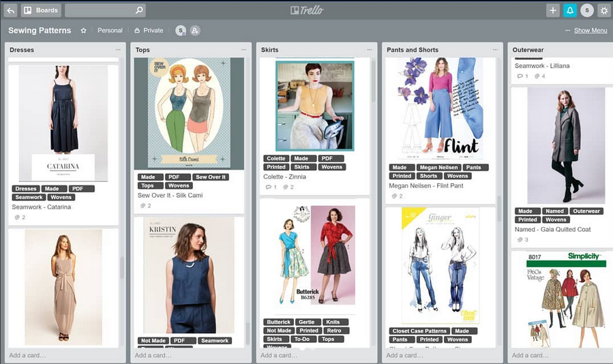
Task: Click attachment icon on Flint Pant card
Action: pos(394,196)
